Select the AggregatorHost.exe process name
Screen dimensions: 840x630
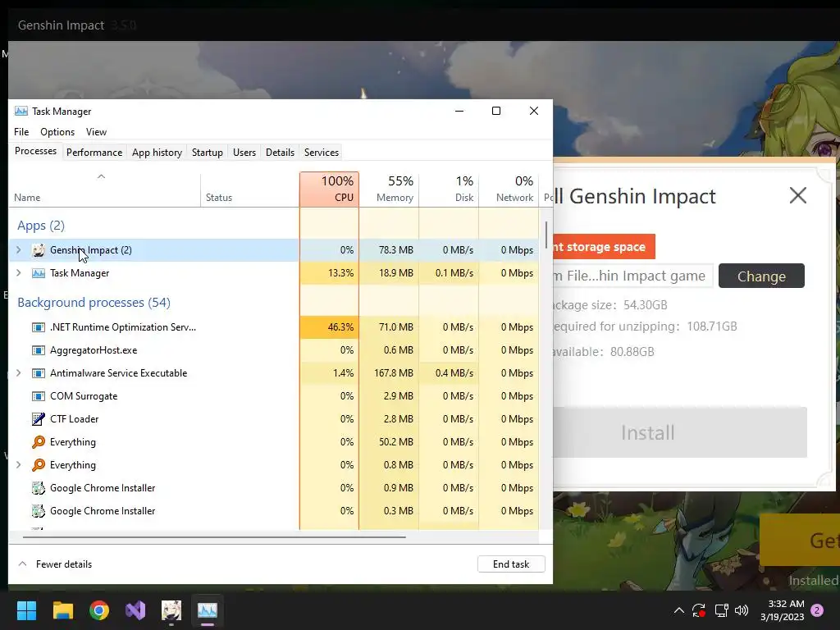pyautogui.click(x=94, y=350)
